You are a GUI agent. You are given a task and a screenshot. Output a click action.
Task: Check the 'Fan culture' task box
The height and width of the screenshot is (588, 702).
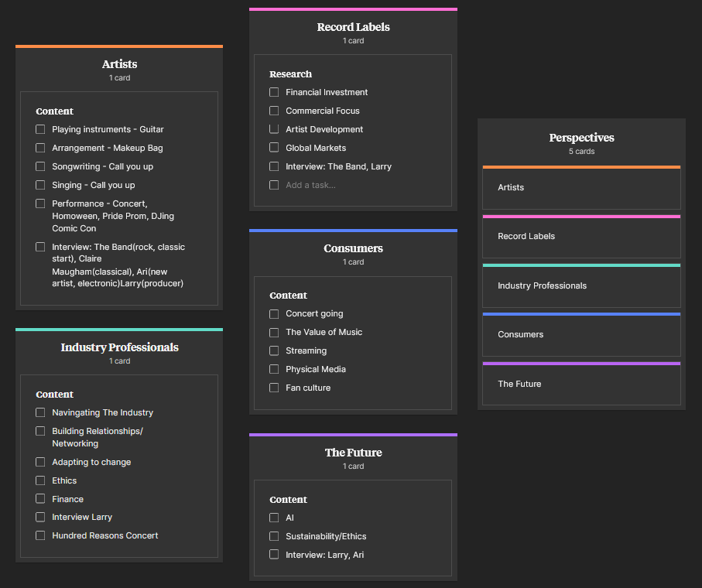274,388
